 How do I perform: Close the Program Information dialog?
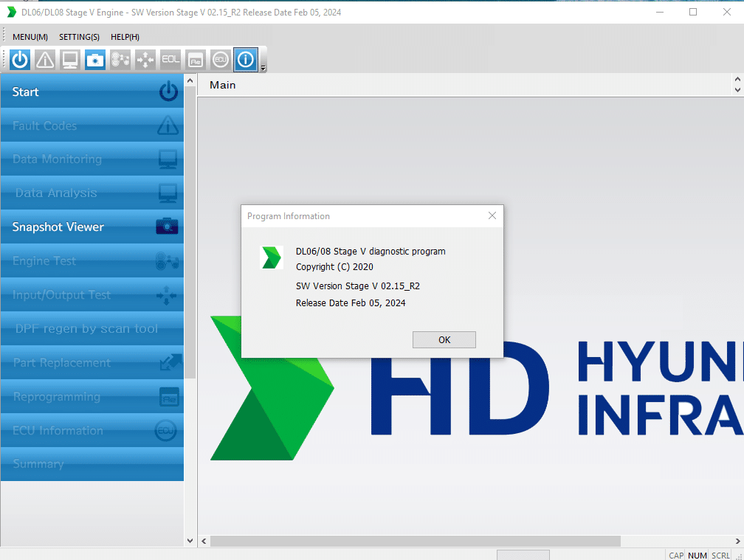click(492, 215)
